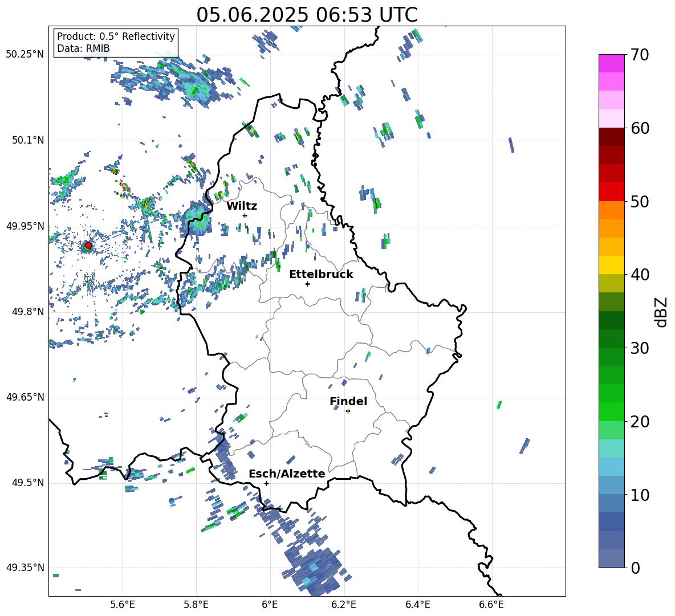The image size is (675, 616).
Task: Click the red radar site marker
Action: (x=88, y=245)
